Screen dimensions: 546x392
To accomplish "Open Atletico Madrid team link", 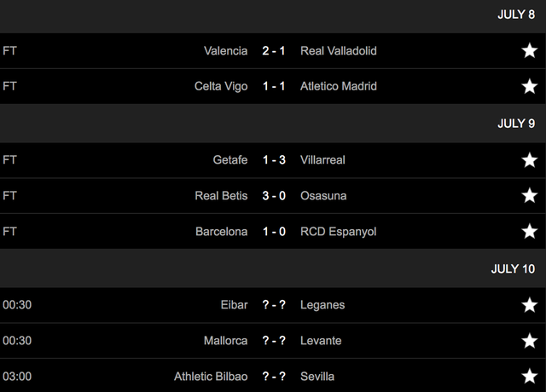I will 339,87.
